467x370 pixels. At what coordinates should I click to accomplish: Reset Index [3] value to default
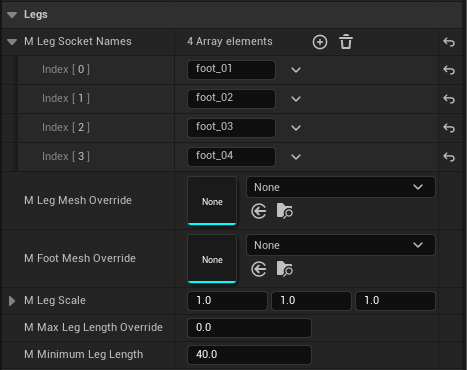[x=449, y=157]
